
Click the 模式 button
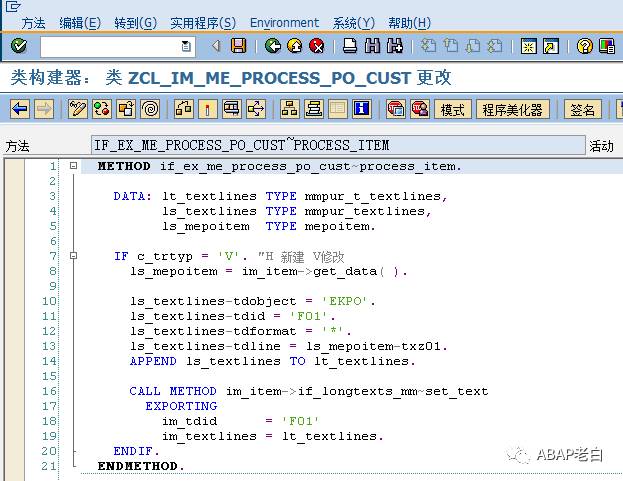[x=453, y=109]
